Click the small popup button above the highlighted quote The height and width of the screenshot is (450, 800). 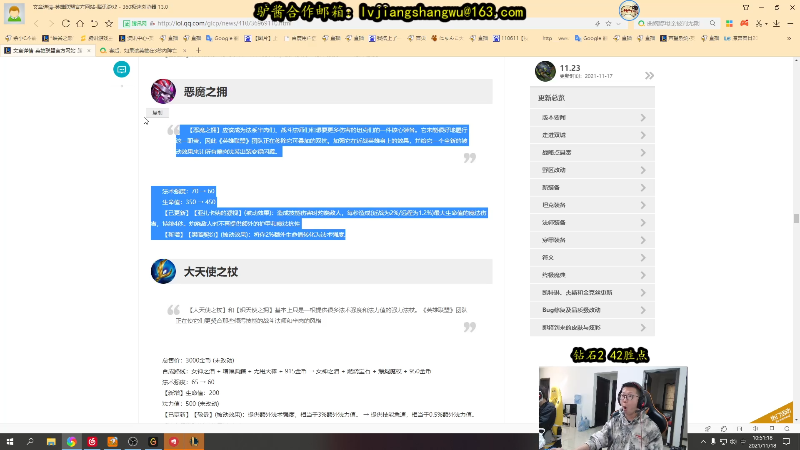pos(157,113)
